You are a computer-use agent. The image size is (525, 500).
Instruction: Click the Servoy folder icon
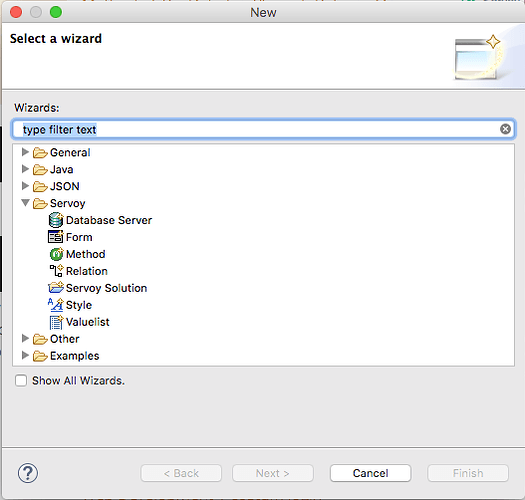point(40,203)
